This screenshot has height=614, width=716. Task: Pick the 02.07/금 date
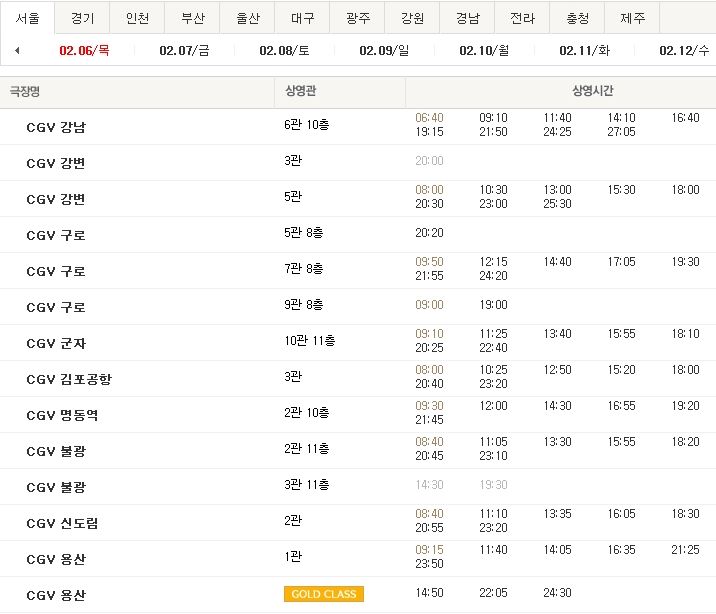tap(184, 50)
